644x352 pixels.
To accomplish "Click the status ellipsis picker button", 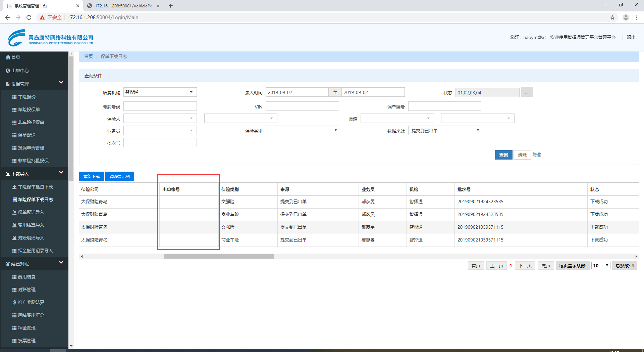I will 527,92.
